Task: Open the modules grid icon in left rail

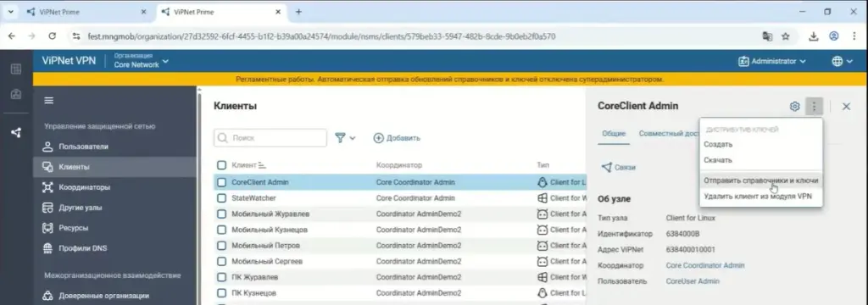Action: [x=16, y=69]
